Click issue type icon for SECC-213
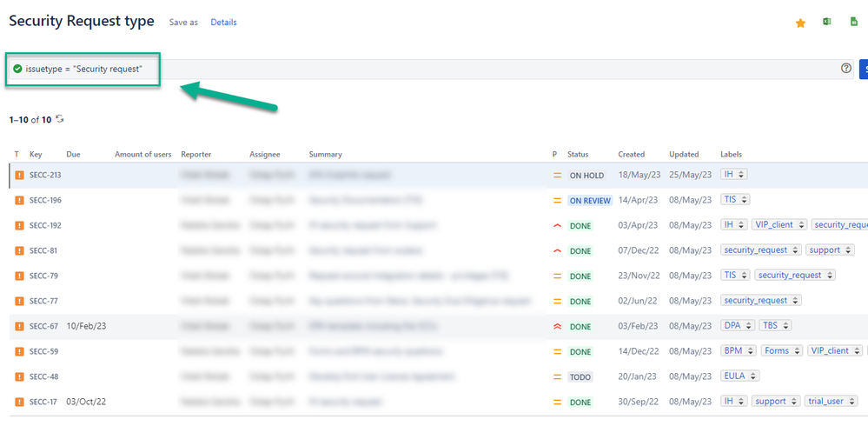 pos(19,175)
